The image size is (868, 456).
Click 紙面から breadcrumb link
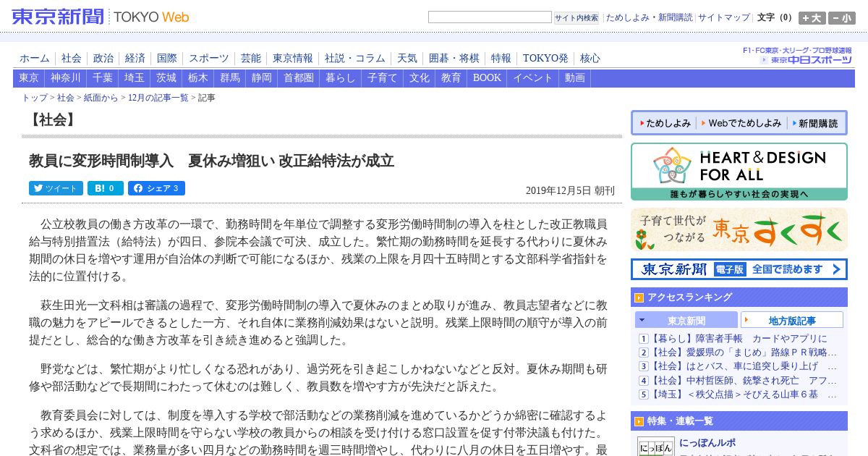click(x=101, y=98)
